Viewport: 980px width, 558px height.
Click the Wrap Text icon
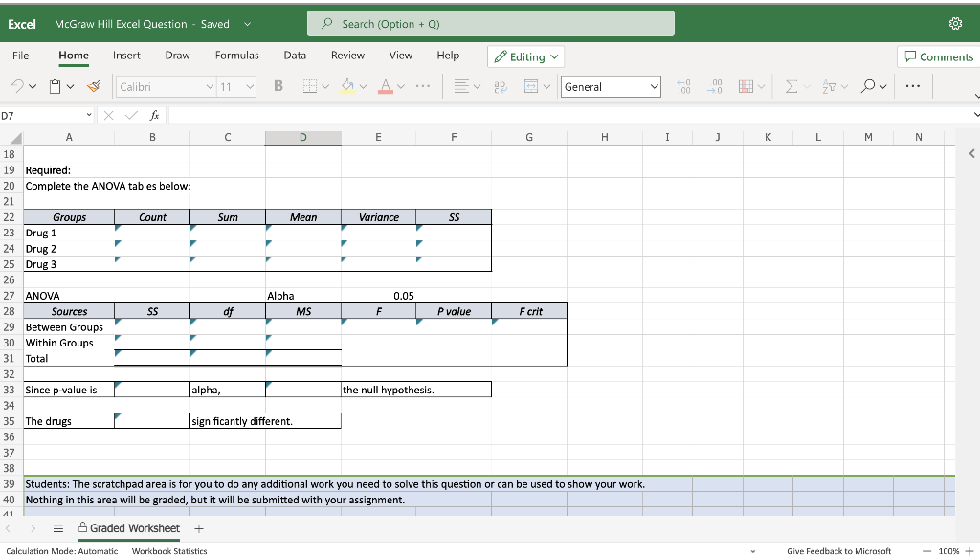499,86
